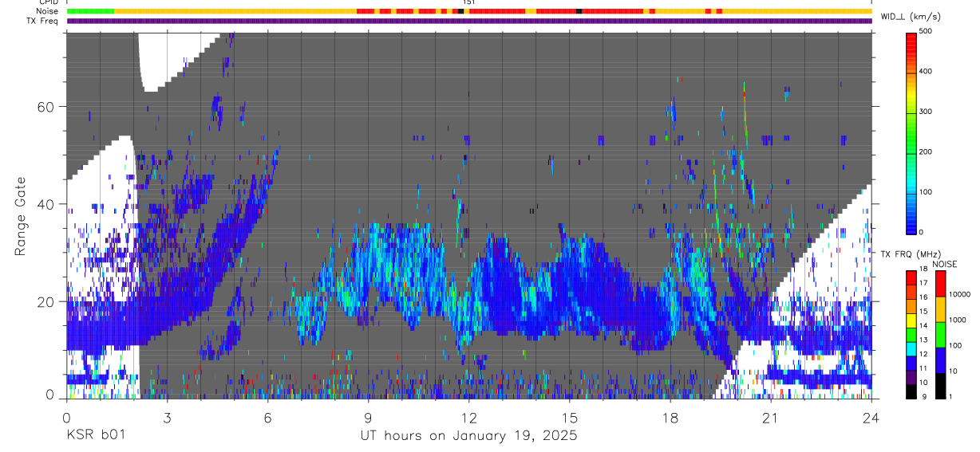The height and width of the screenshot is (452, 980).
Task: Click the black marker in Noise strip near 12 UT
Action: (461, 11)
